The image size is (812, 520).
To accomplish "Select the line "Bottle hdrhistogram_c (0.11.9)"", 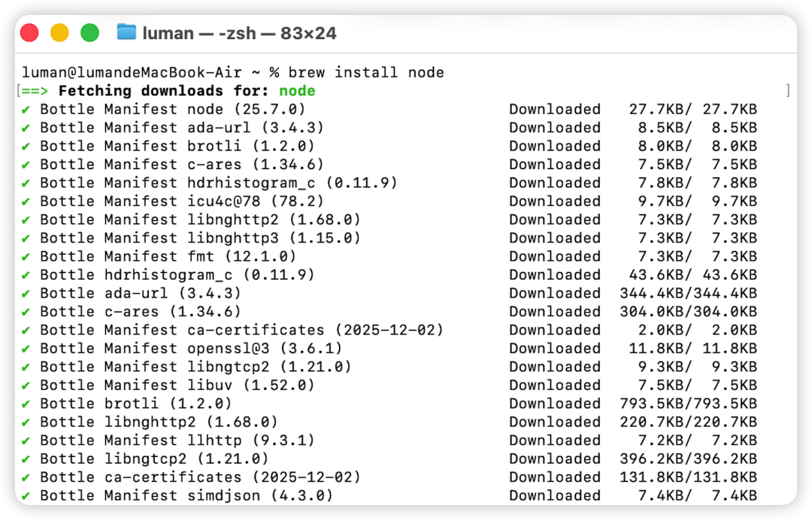I will tap(177, 275).
